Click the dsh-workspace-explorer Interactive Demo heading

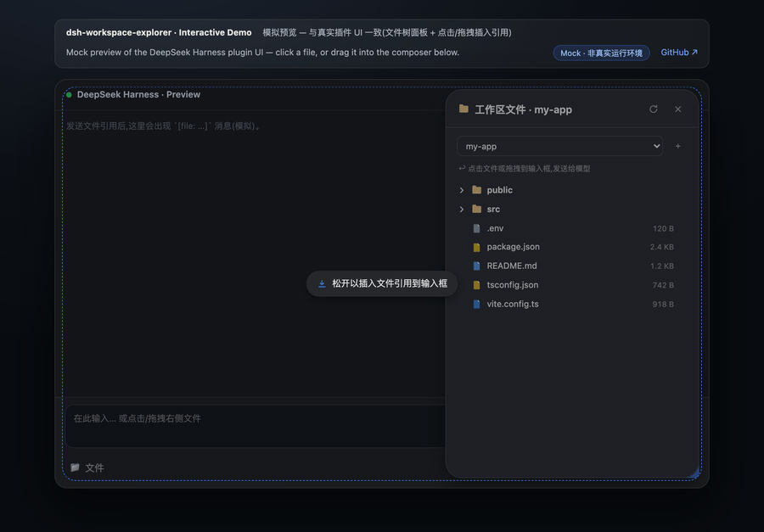[159, 32]
